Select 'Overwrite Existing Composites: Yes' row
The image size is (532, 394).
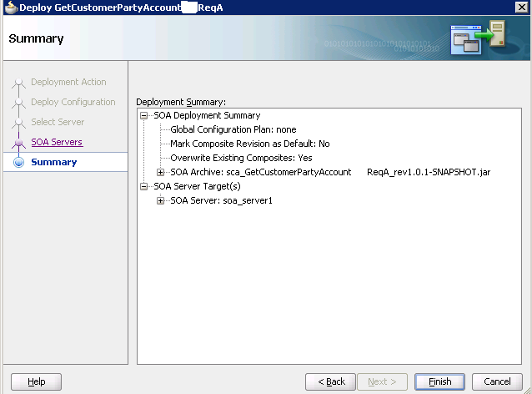click(x=241, y=159)
